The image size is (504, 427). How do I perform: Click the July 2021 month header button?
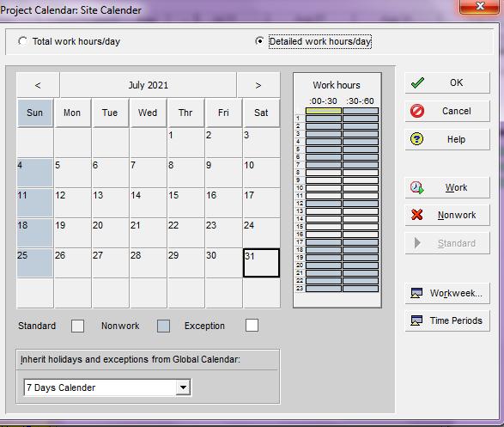[x=149, y=85]
